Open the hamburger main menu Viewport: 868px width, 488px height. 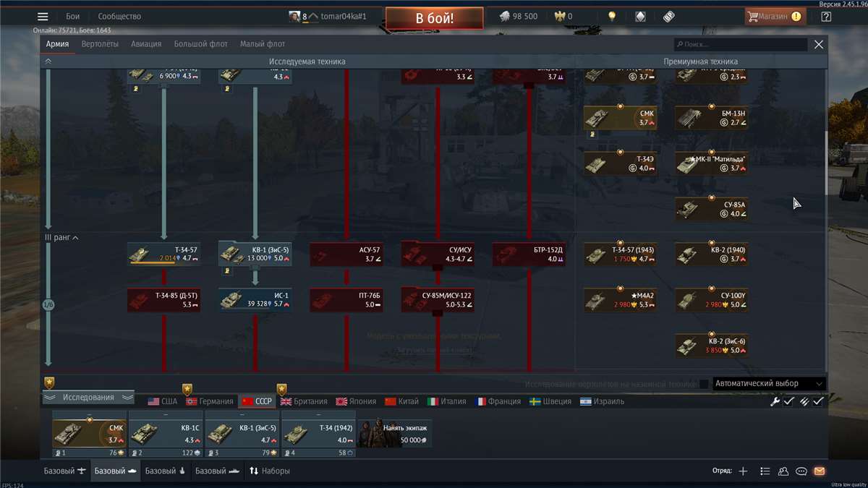tap(43, 16)
